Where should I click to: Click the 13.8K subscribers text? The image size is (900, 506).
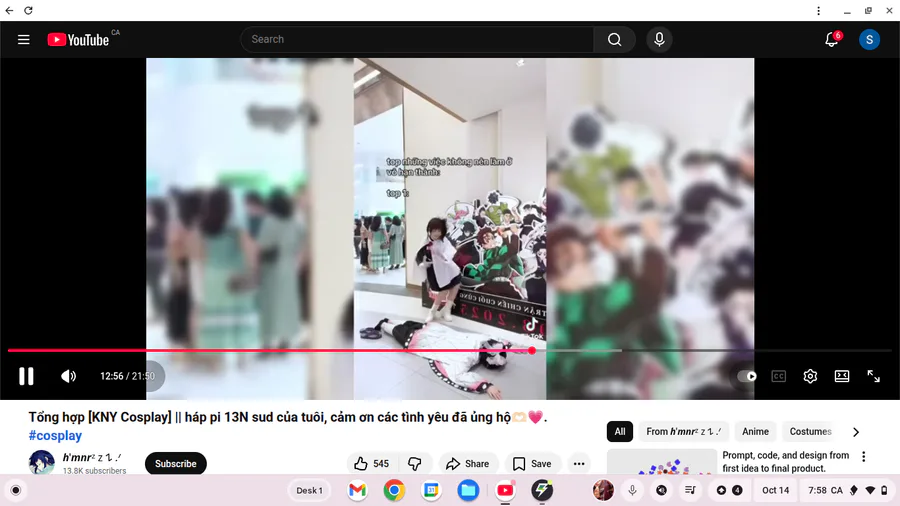(x=94, y=470)
